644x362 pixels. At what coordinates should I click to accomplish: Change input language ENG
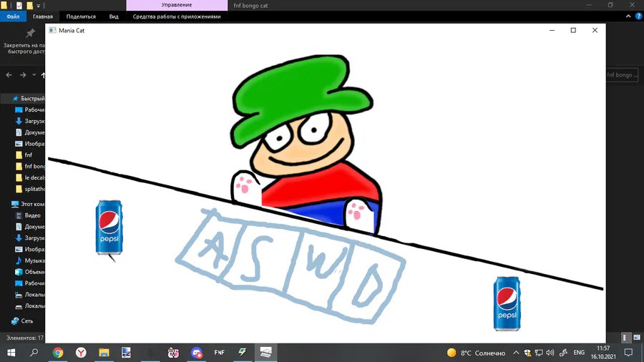(579, 353)
